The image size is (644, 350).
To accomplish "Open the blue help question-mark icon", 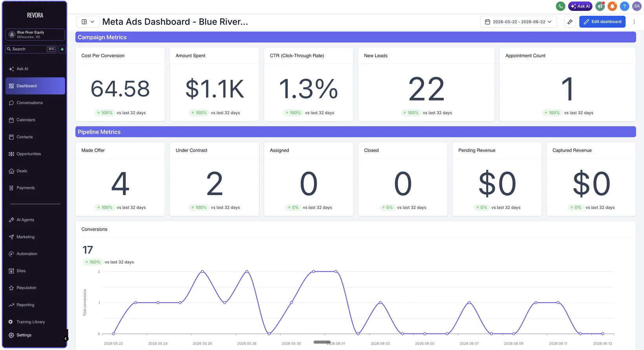I will (x=624, y=6).
